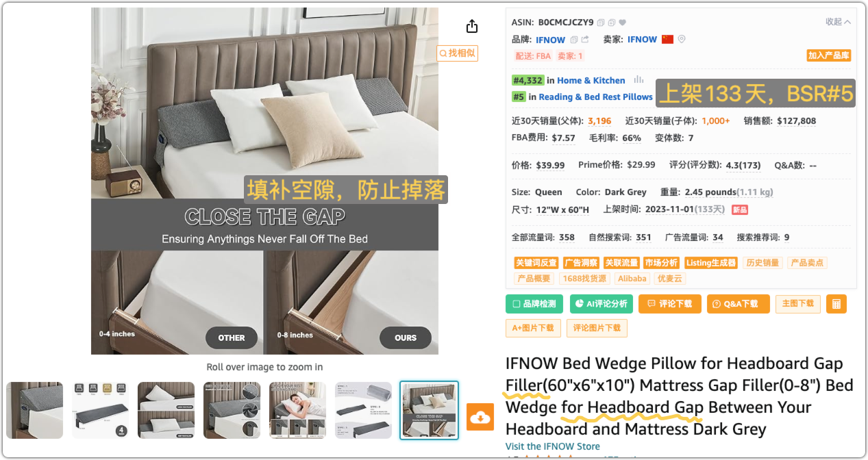The image size is (868, 460).
Task: Click the seller location pin icon
Action: (682, 40)
